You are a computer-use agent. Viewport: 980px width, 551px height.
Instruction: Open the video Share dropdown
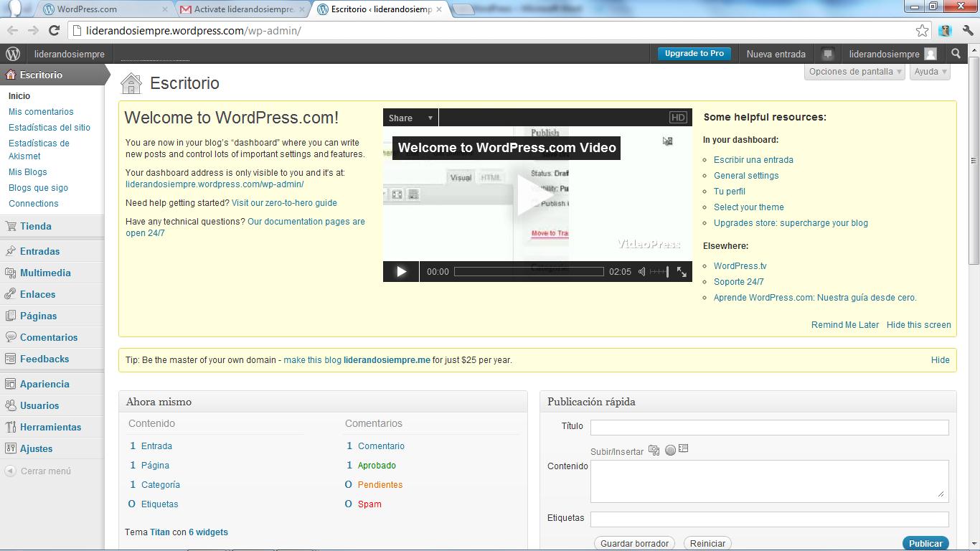tap(411, 118)
